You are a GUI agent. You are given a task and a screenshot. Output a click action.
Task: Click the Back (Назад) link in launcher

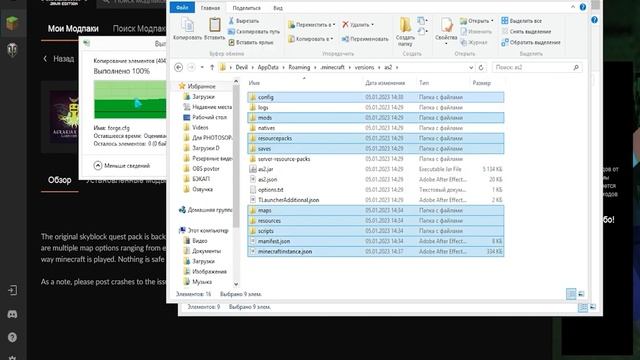(59, 59)
